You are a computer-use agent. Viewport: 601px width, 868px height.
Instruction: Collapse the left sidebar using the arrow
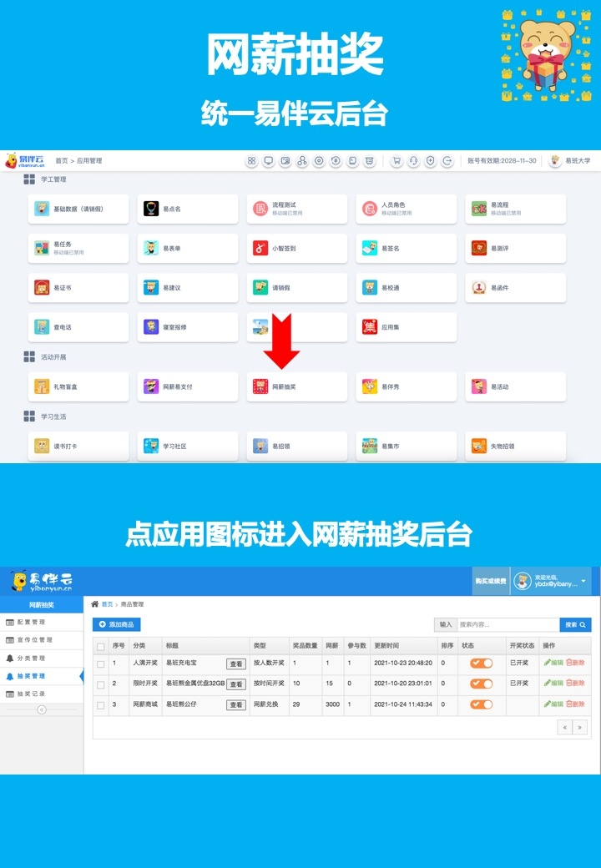pos(42,709)
